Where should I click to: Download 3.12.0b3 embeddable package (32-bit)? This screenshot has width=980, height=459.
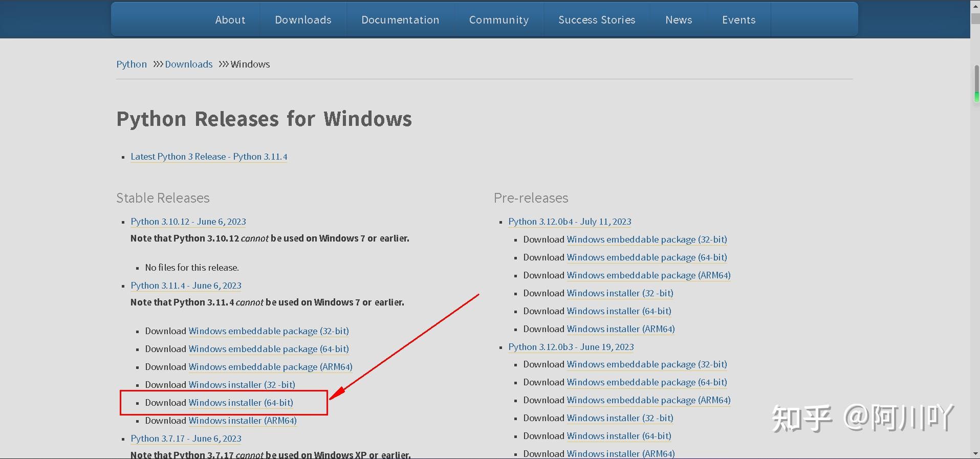coord(647,364)
